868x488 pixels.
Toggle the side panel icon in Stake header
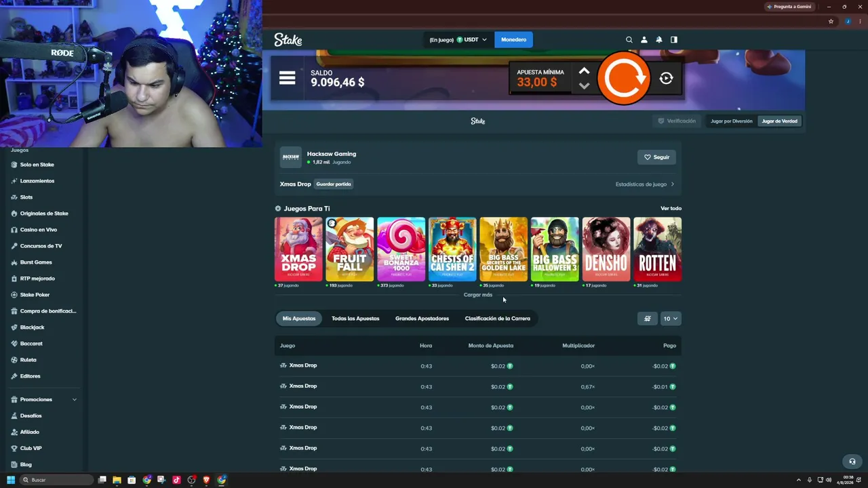(x=674, y=40)
